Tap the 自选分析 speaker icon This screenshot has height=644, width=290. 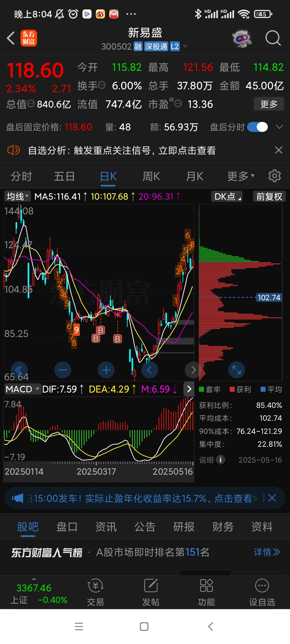[x=13, y=150]
